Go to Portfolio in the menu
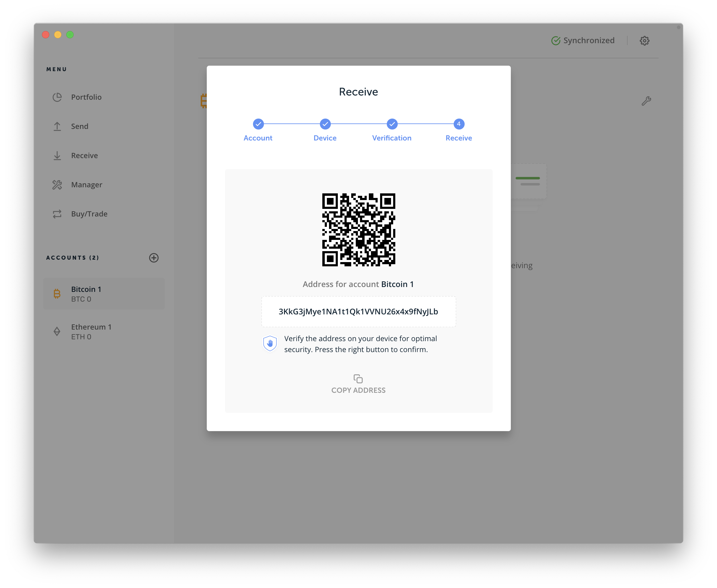Image resolution: width=717 pixels, height=588 pixels. (x=86, y=97)
